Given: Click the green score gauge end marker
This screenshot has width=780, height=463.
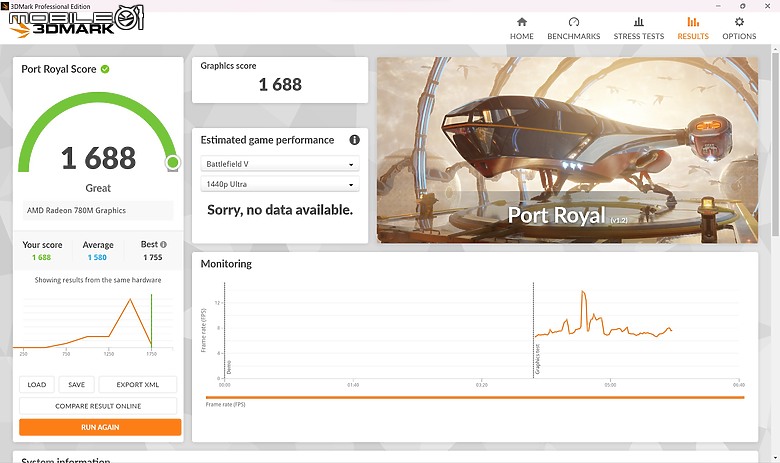Looking at the screenshot, I should click(173, 162).
